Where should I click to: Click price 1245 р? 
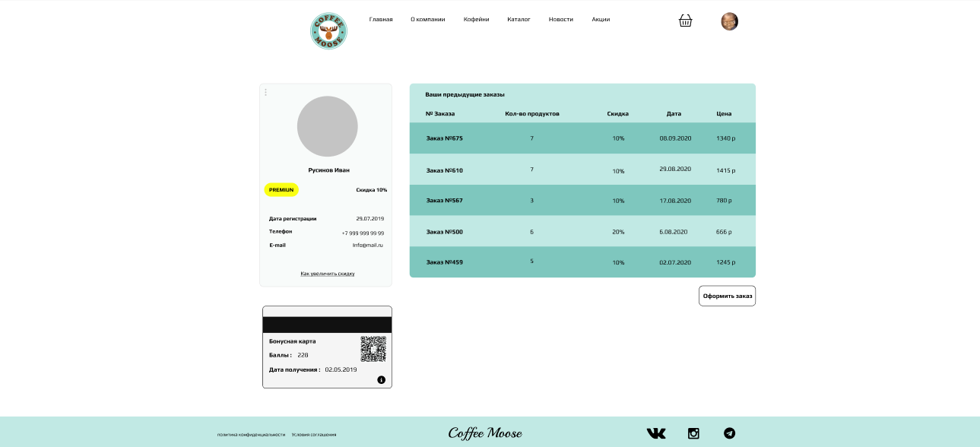(726, 262)
